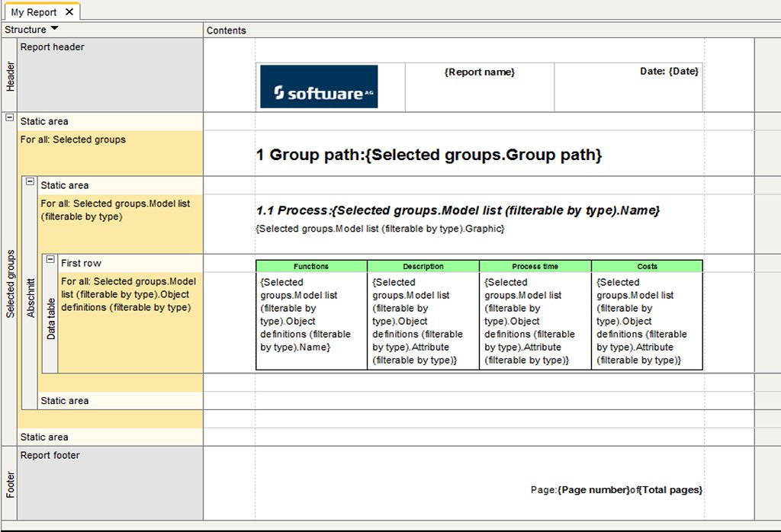Image resolution: width=781 pixels, height=532 pixels.
Task: Click the Description column header cell
Action: [x=423, y=267]
